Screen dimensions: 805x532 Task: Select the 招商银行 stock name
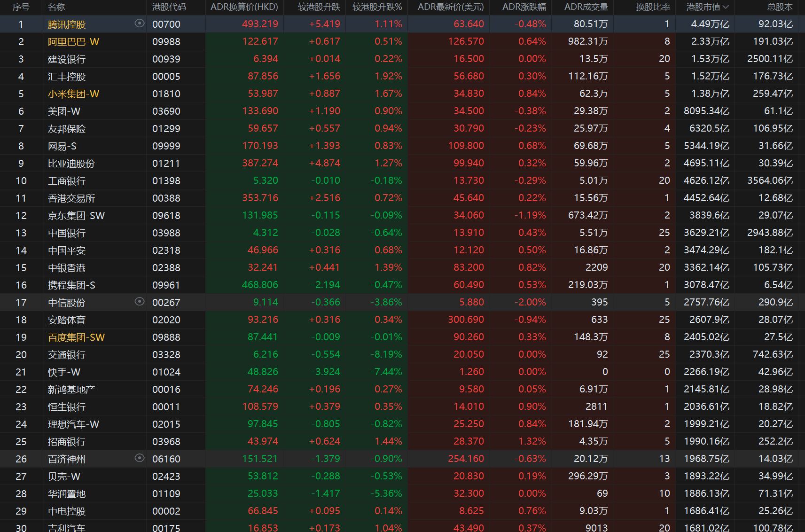coord(67,442)
